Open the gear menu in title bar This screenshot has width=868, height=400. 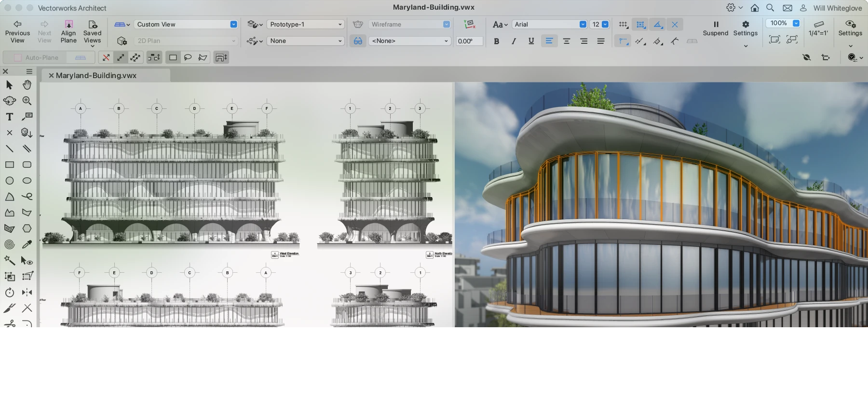(734, 8)
